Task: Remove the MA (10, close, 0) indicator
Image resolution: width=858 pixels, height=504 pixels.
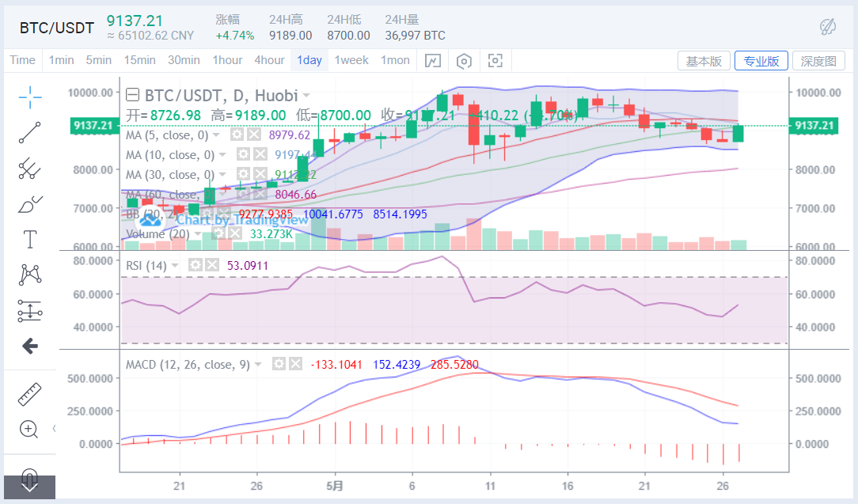Action: point(260,155)
